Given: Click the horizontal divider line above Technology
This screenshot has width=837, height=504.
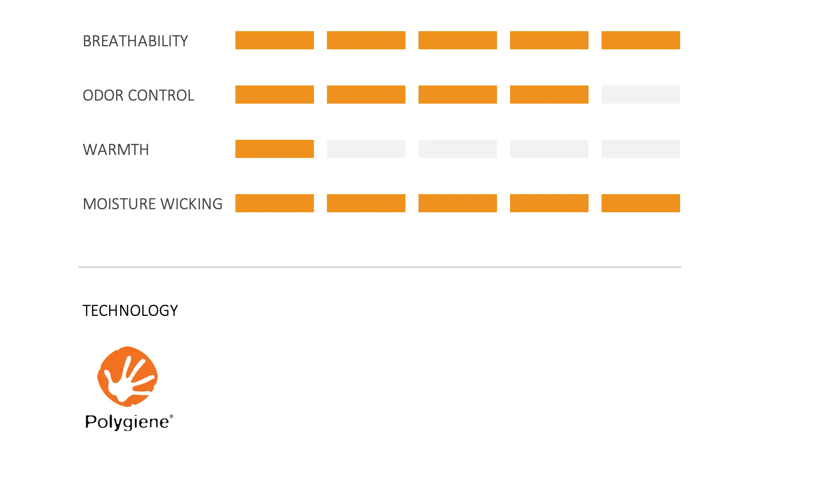Looking at the screenshot, I should pos(380,267).
